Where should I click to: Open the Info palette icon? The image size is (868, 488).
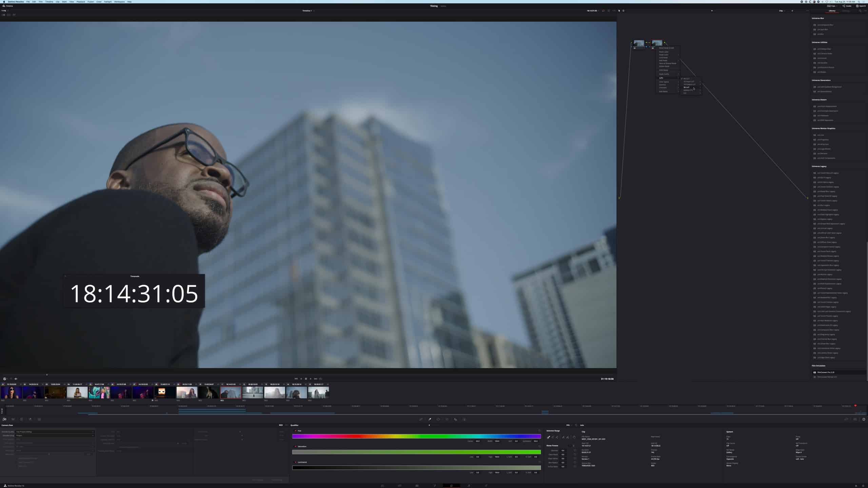pos(864,419)
